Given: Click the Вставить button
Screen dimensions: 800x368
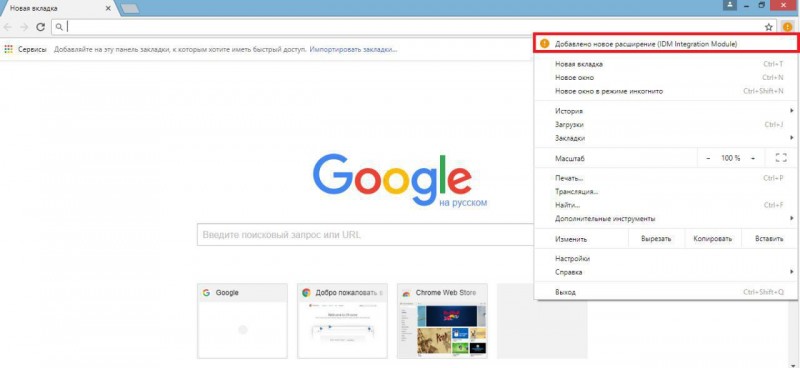Looking at the screenshot, I should [x=769, y=239].
